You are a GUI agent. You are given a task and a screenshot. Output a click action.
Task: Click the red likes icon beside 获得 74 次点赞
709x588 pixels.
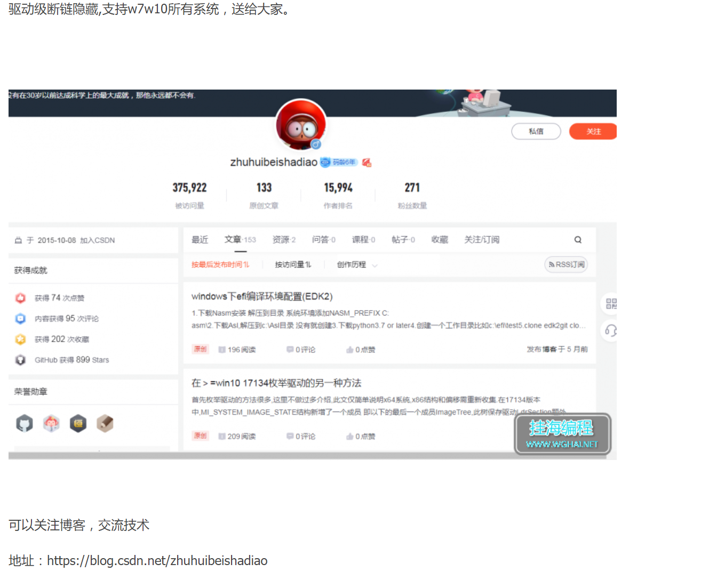20,298
